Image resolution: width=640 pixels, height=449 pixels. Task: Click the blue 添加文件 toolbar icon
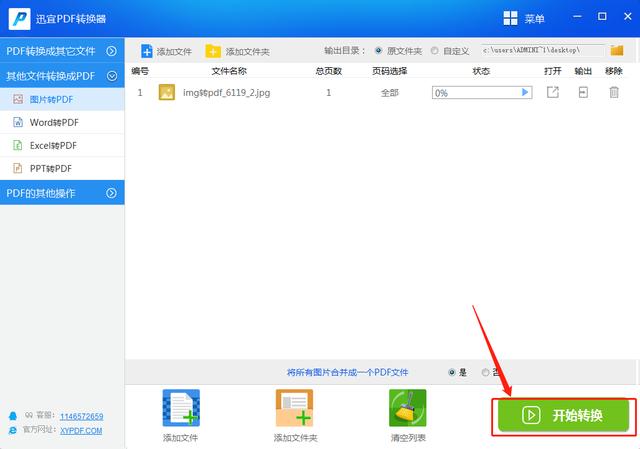point(147,51)
